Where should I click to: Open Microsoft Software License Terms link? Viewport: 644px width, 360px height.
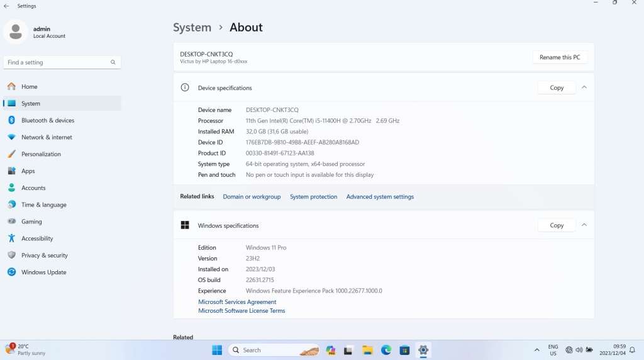pyautogui.click(x=241, y=311)
